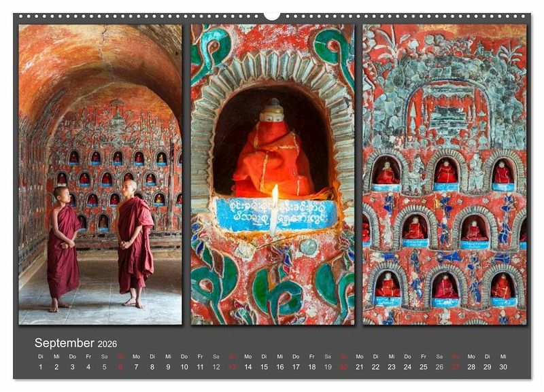Select the 25th on the calendar
The image size is (544, 392).
click(x=424, y=367)
